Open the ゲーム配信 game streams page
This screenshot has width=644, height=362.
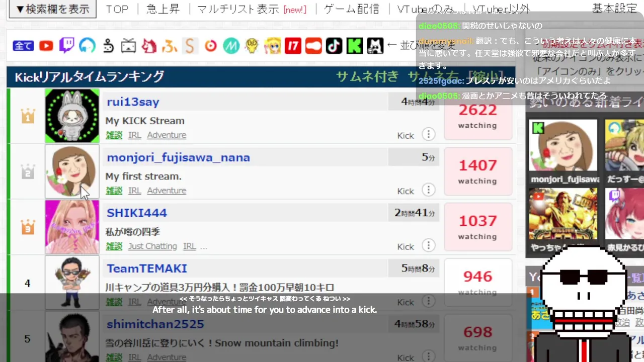click(x=351, y=9)
